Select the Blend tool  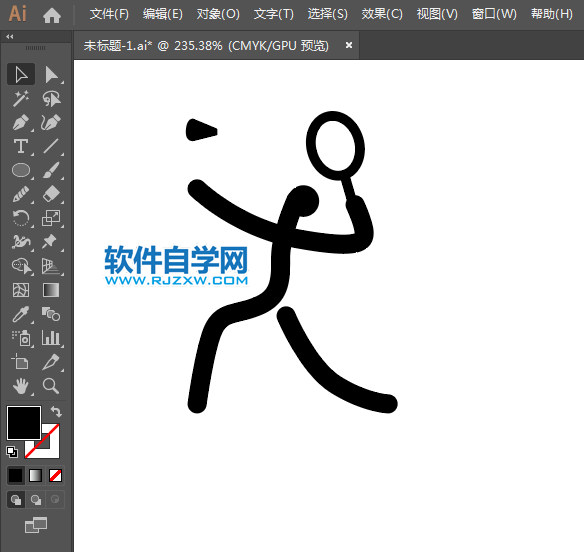pos(51,314)
